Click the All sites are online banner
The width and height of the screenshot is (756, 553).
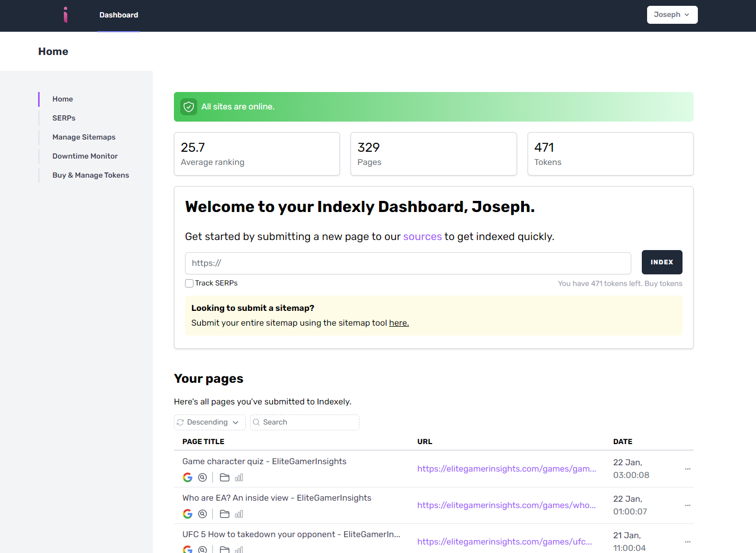434,107
